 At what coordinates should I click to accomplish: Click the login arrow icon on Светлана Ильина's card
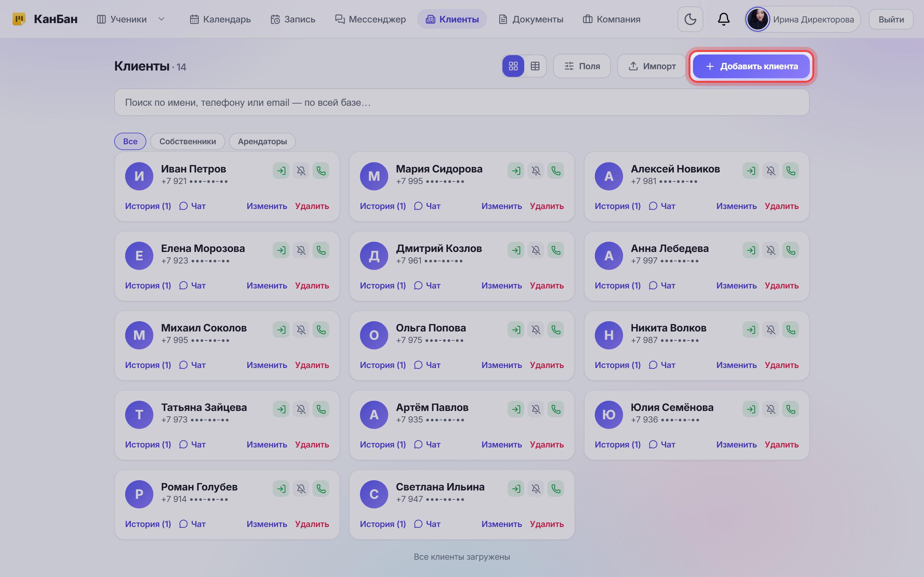tap(516, 489)
